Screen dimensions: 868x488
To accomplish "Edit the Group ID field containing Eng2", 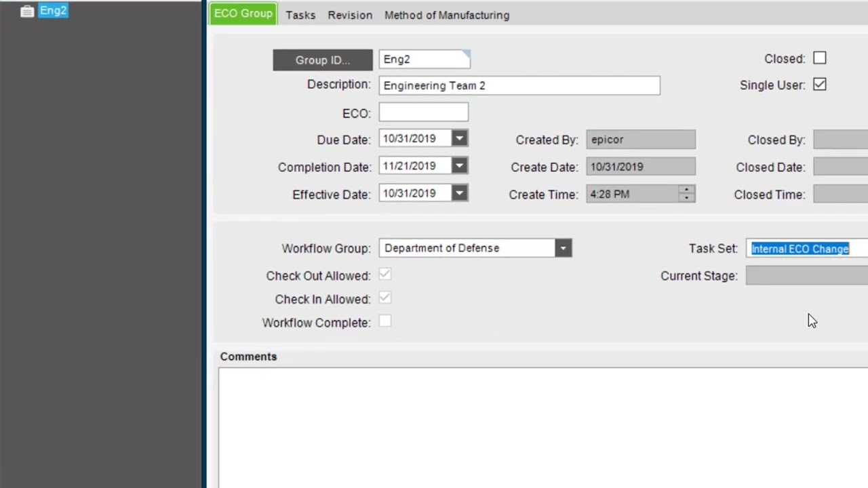I will pos(425,60).
